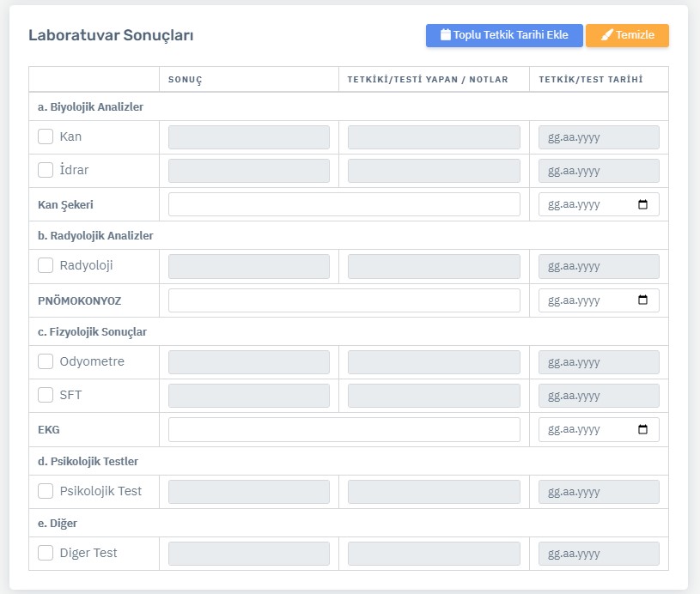The image size is (700, 594).
Task: Click the Kan row Sonuç field
Action: [x=248, y=137]
